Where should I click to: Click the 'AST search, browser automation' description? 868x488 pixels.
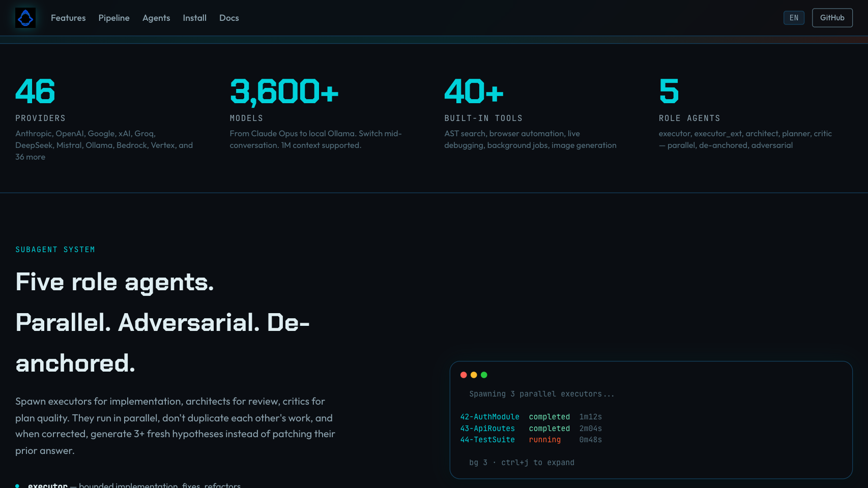coord(530,139)
